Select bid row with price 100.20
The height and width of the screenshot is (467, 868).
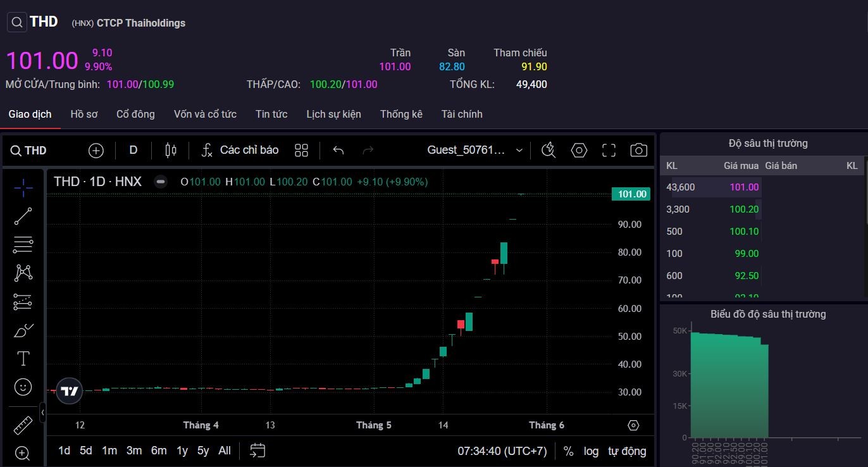click(x=712, y=209)
